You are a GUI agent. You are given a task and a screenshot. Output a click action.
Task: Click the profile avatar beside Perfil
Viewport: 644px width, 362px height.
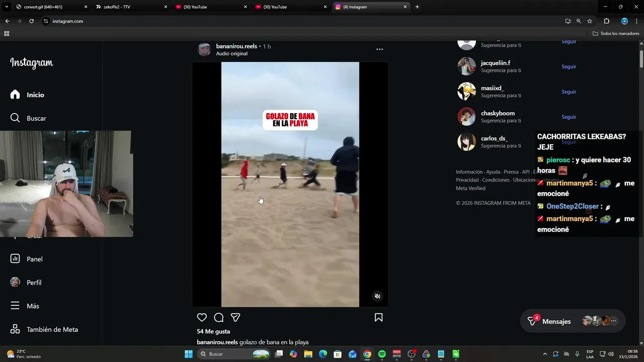point(15,283)
